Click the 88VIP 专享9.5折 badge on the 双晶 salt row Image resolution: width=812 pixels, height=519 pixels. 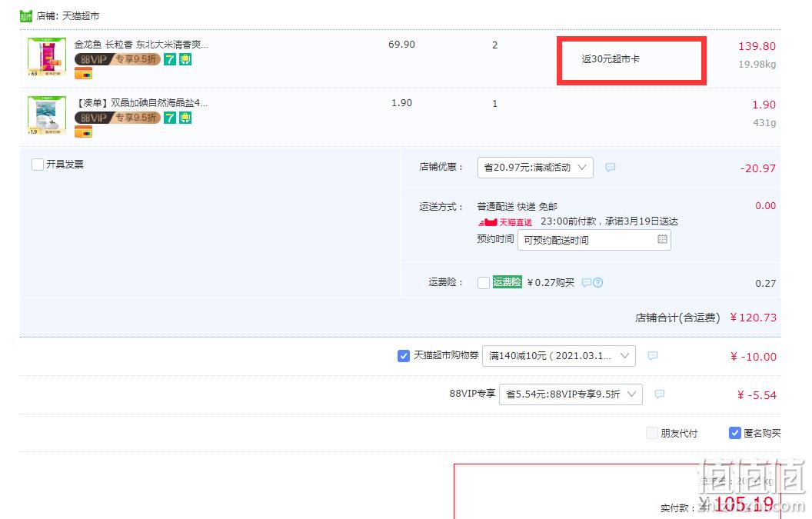click(x=118, y=118)
